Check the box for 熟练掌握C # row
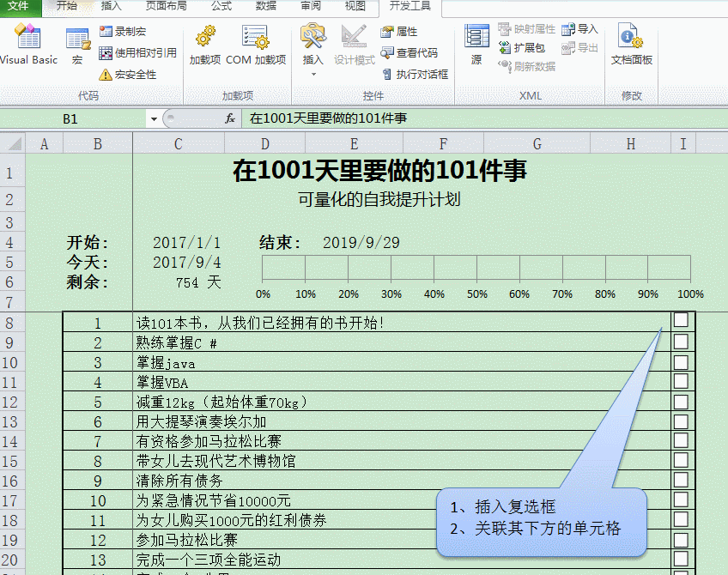The width and height of the screenshot is (728, 575). pos(681,342)
